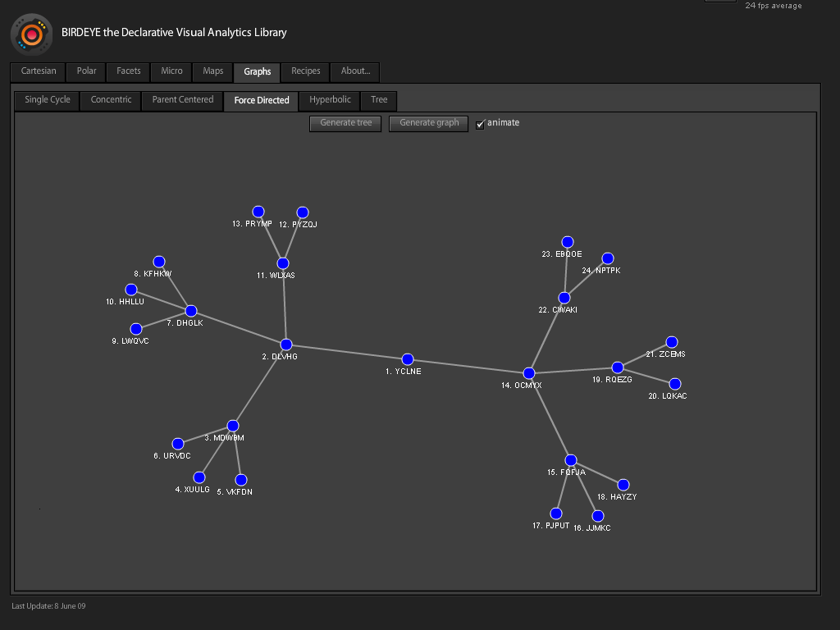Open the Recipes tab

point(305,72)
